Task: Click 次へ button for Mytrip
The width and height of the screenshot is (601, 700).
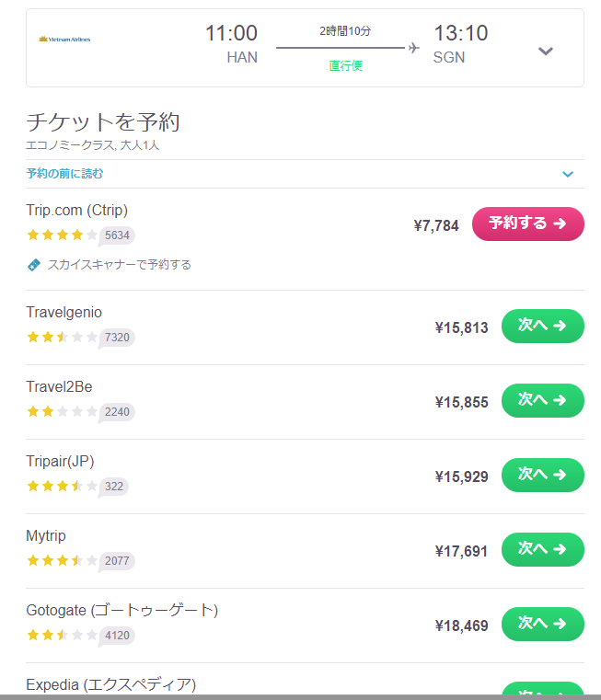Action: (542, 549)
